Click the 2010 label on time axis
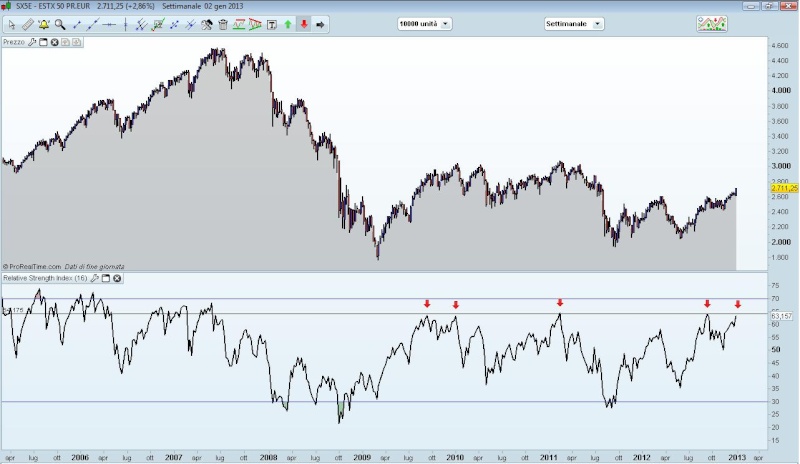This screenshot has height=464, width=800. [455, 457]
